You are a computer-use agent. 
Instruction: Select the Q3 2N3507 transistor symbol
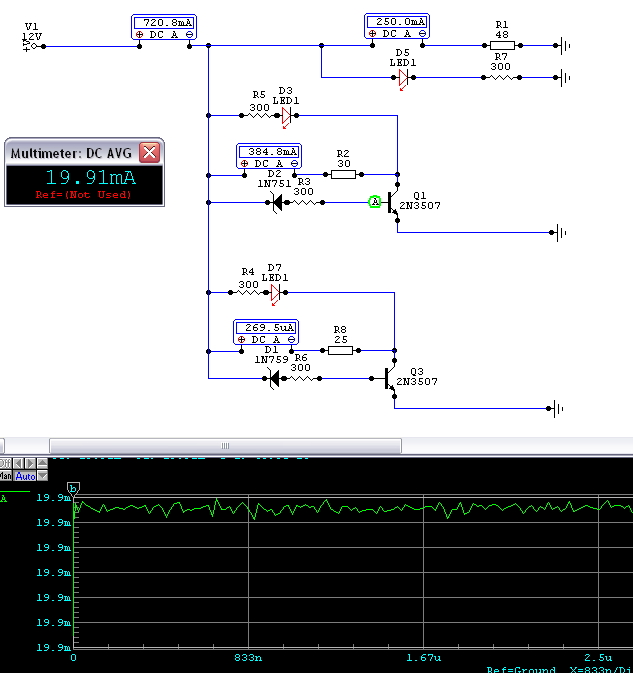pyautogui.click(x=389, y=378)
